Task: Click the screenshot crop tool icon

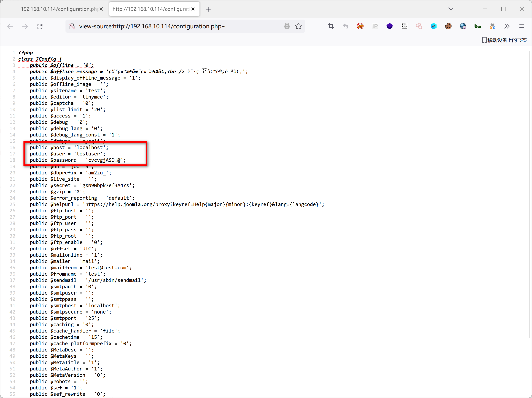Action: tap(331, 26)
